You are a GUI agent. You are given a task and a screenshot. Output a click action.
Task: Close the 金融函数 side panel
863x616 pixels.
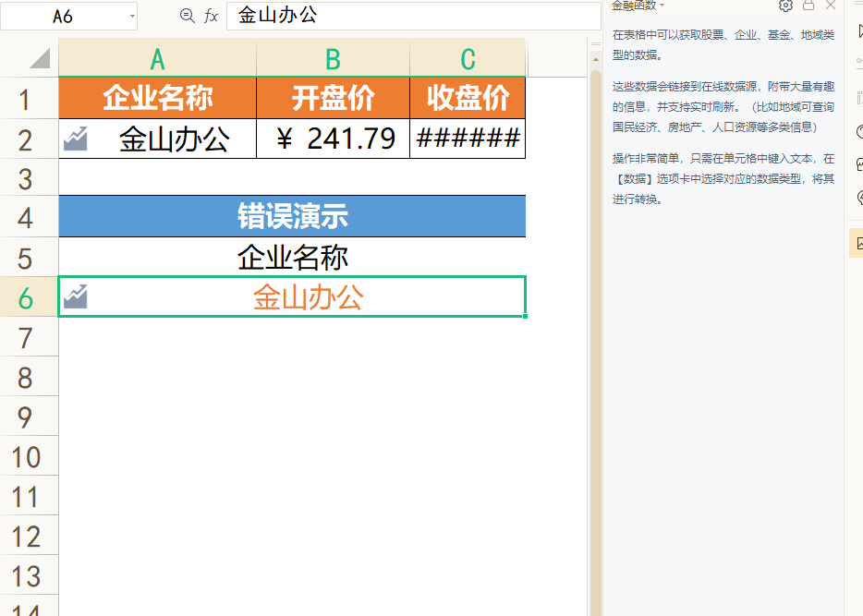pyautogui.click(x=831, y=6)
